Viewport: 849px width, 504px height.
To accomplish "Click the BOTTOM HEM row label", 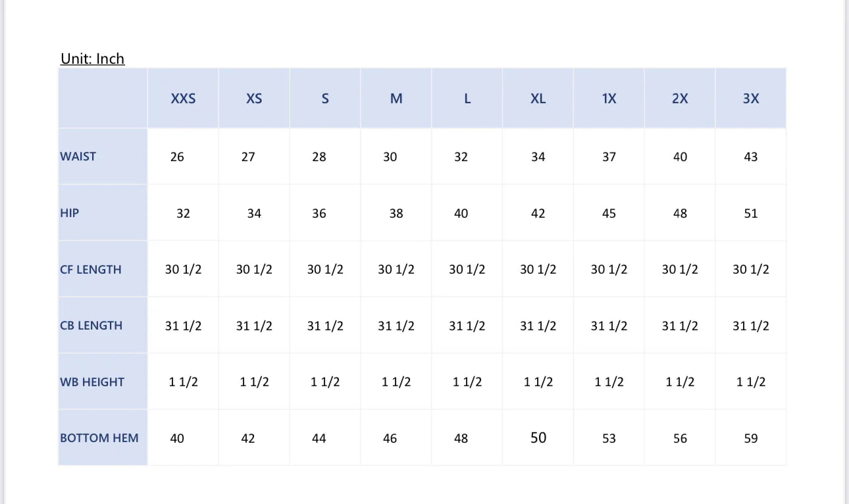I will pos(99,438).
